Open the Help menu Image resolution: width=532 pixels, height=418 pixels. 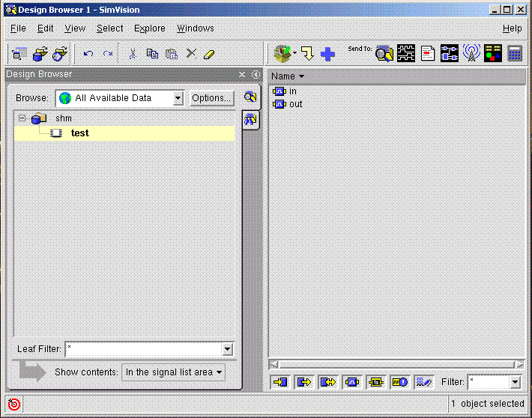click(512, 28)
